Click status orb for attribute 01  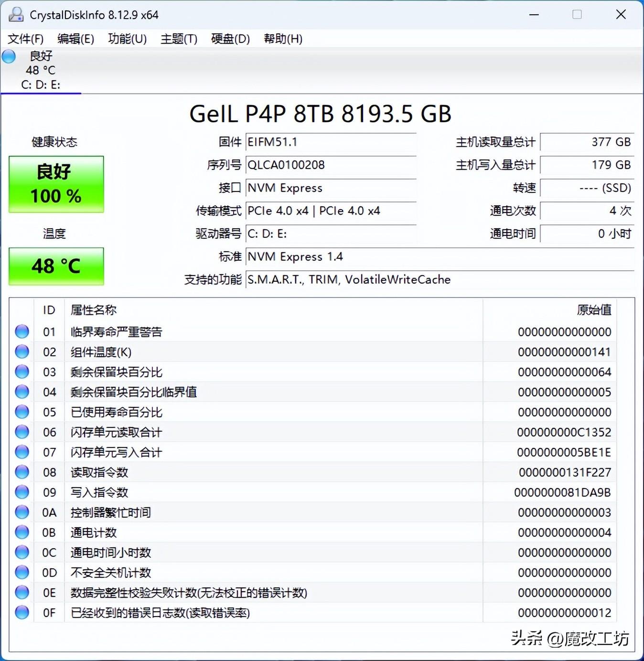pyautogui.click(x=22, y=331)
